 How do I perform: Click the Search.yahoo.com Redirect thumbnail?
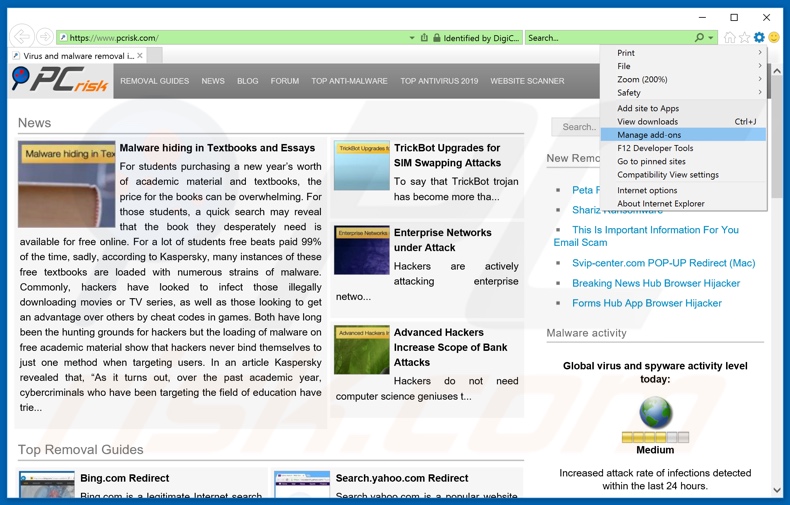302,485
